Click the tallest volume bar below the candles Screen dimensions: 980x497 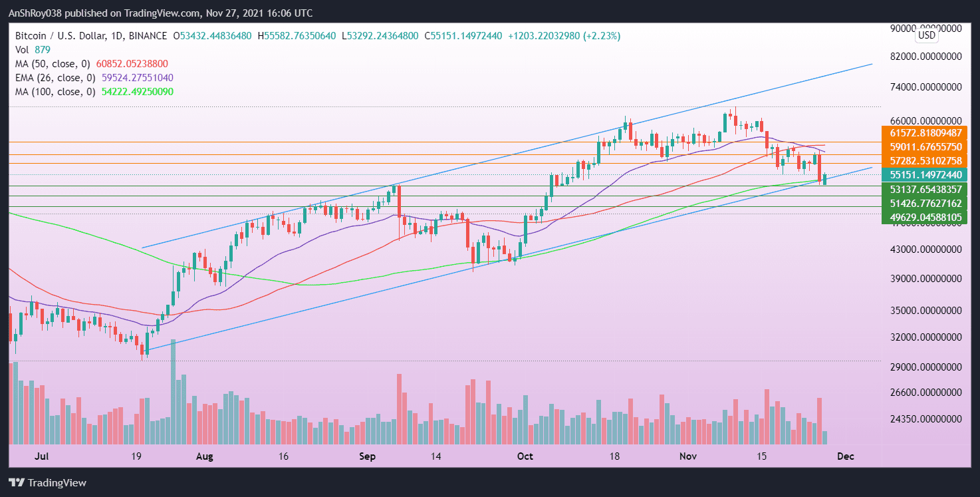pyautogui.click(x=174, y=393)
